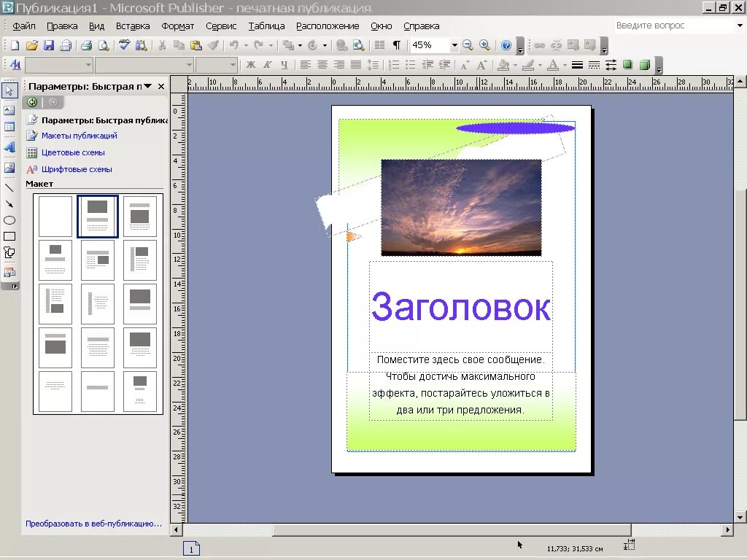The width and height of the screenshot is (747, 560).
Task: Open Шрифтовые схемы link
Action: (77, 169)
